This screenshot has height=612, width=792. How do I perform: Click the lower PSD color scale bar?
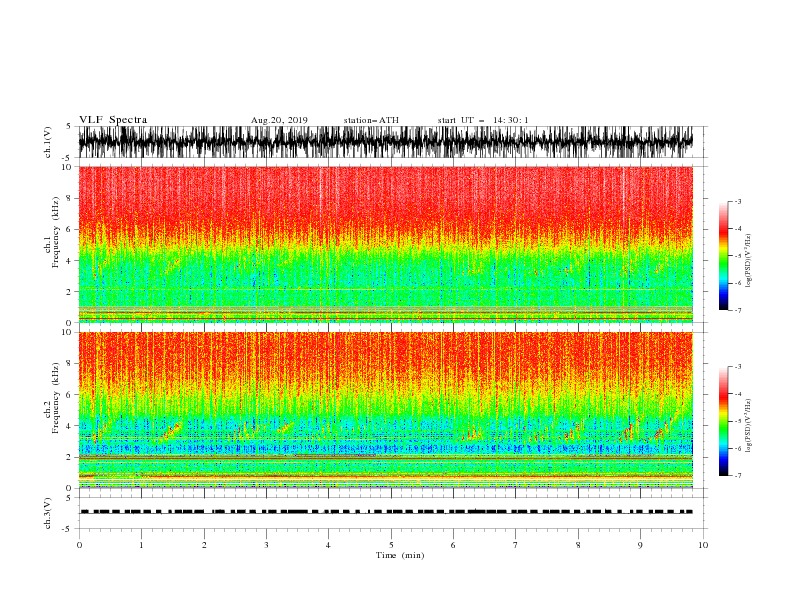click(723, 421)
